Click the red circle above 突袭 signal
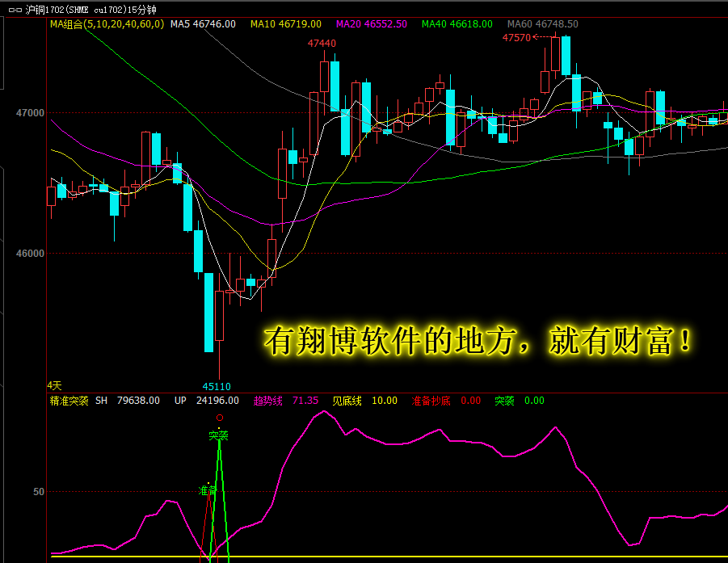This screenshot has width=728, height=563. coord(220,418)
